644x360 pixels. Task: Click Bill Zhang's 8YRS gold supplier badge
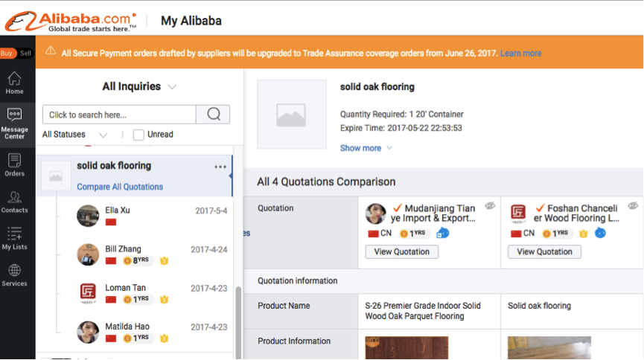click(x=138, y=260)
